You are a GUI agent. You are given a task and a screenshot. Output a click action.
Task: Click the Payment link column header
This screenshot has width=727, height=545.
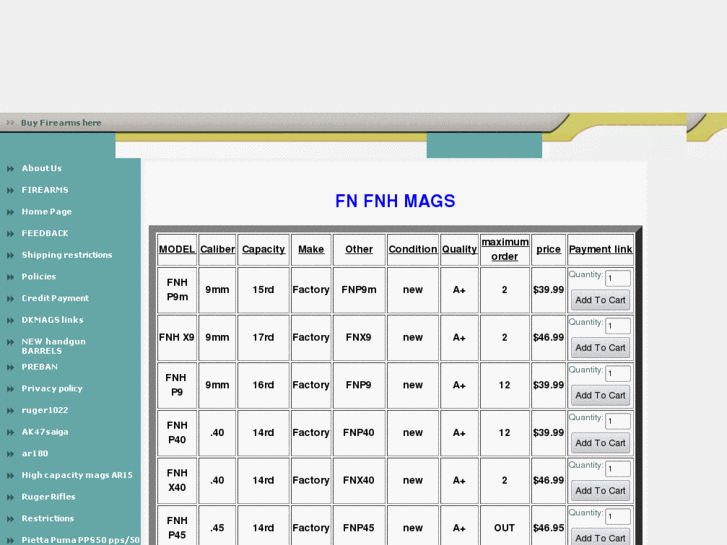coord(600,250)
